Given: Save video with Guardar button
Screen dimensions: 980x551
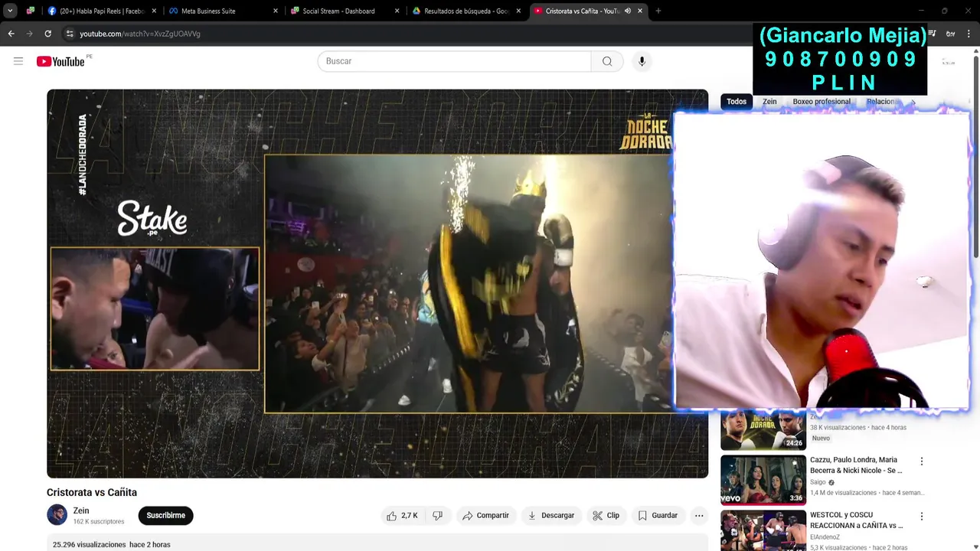Looking at the screenshot, I should [x=658, y=516].
